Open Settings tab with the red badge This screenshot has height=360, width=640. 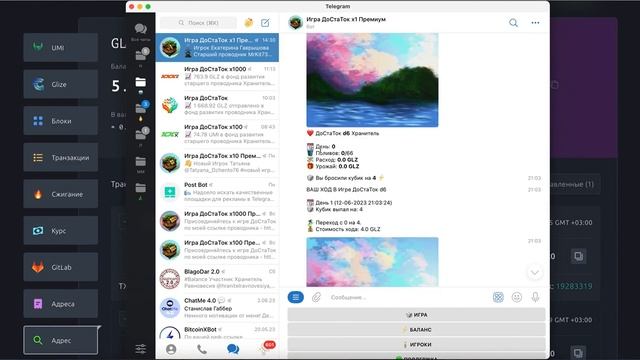coord(267,348)
